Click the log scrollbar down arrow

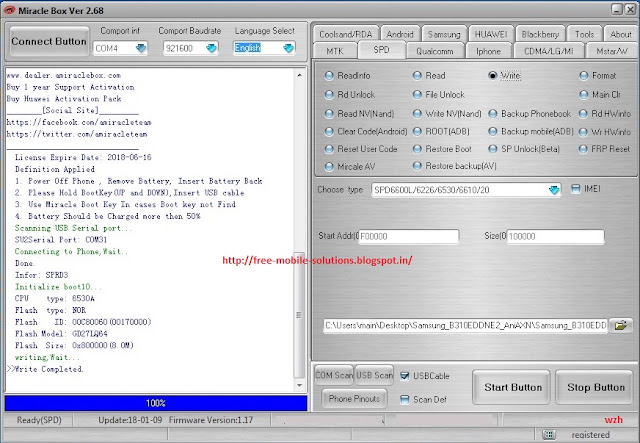tap(300, 385)
